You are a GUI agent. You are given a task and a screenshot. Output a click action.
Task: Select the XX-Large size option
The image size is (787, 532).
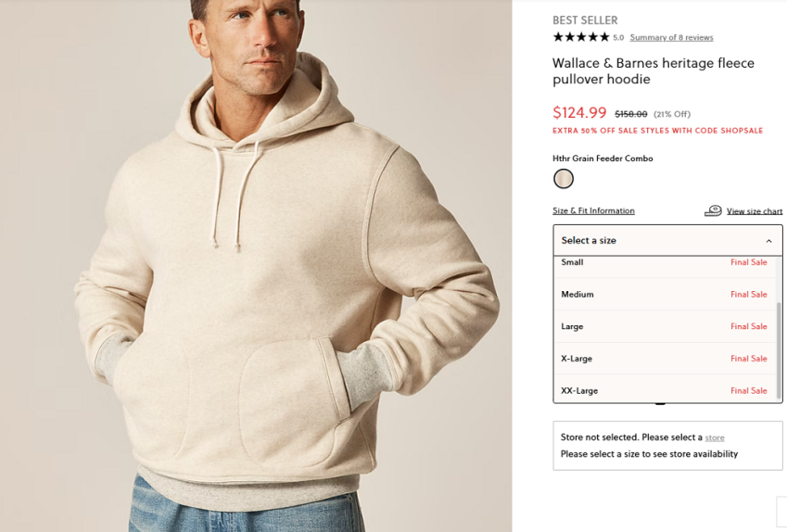point(579,390)
